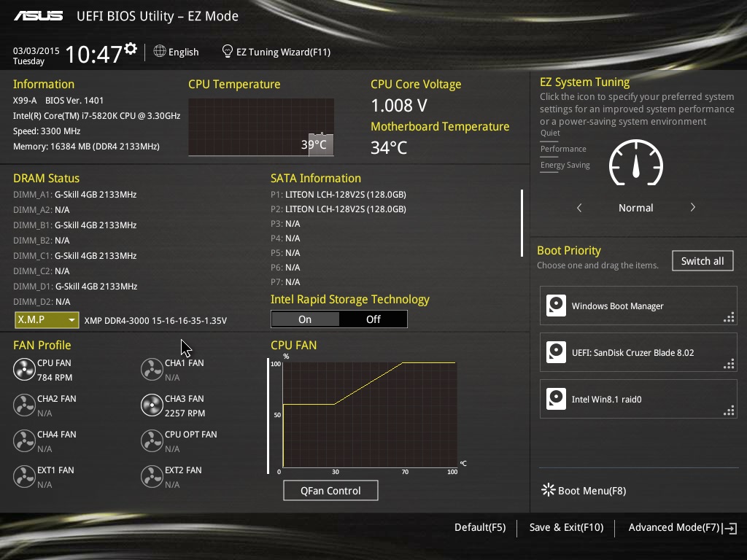Click the CHA4 FAN fan icon
This screenshot has height=560, width=747.
(x=24, y=441)
